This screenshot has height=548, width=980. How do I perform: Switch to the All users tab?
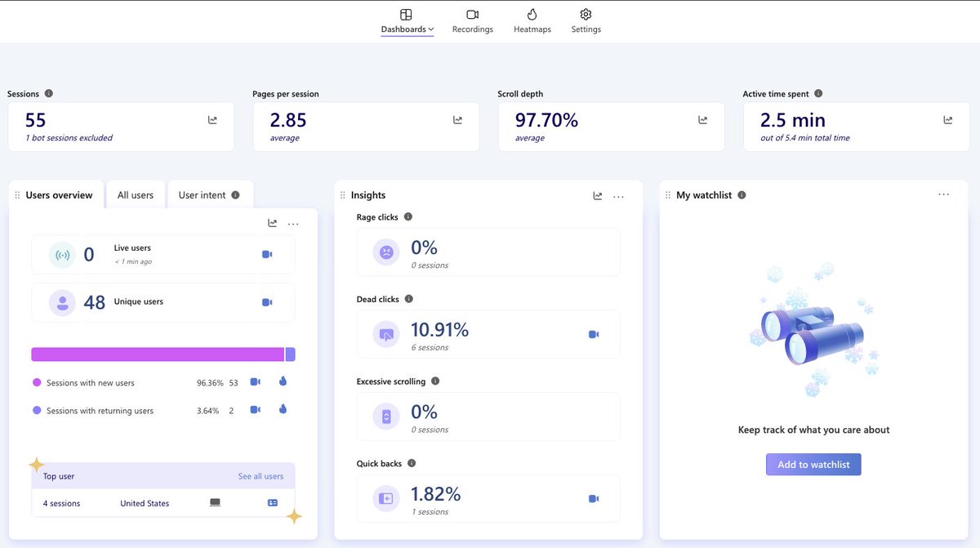pos(136,195)
